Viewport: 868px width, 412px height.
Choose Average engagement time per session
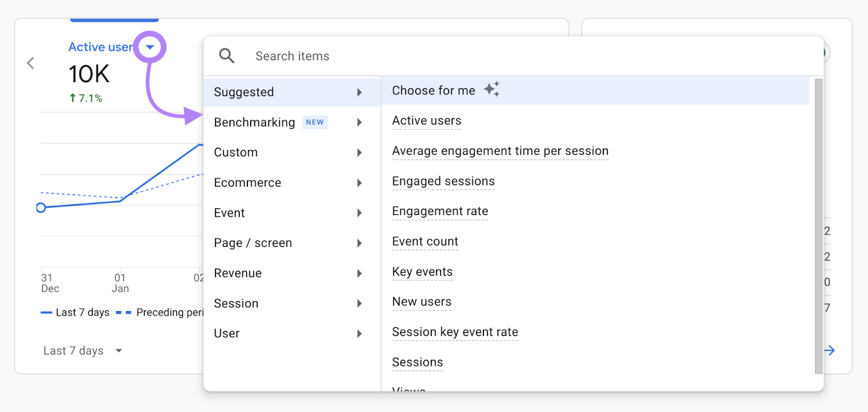(x=500, y=151)
